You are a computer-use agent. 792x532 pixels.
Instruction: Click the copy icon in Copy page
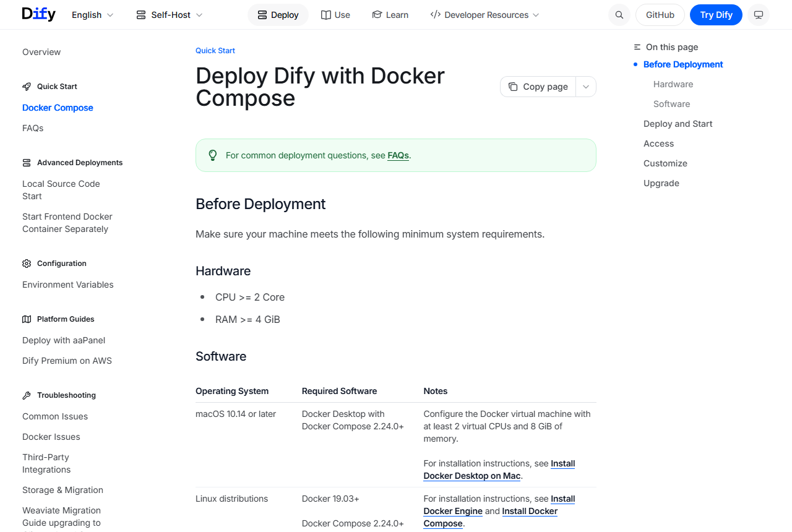[x=513, y=87]
